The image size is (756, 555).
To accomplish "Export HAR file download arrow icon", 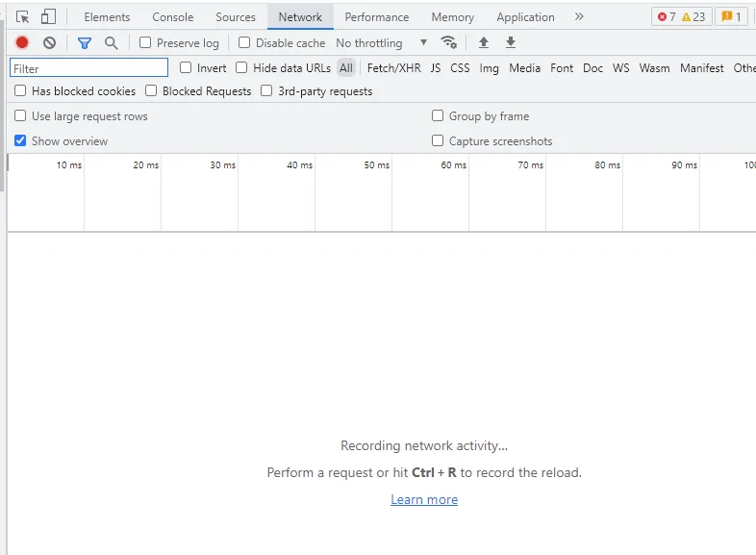I will click(511, 42).
